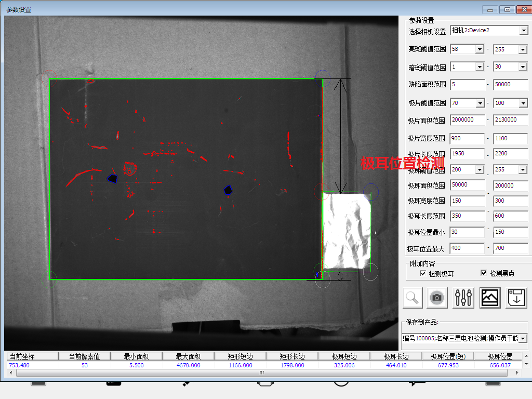
Task: Click 极耳长度范围 minimum field 350
Action: pyautogui.click(x=468, y=216)
